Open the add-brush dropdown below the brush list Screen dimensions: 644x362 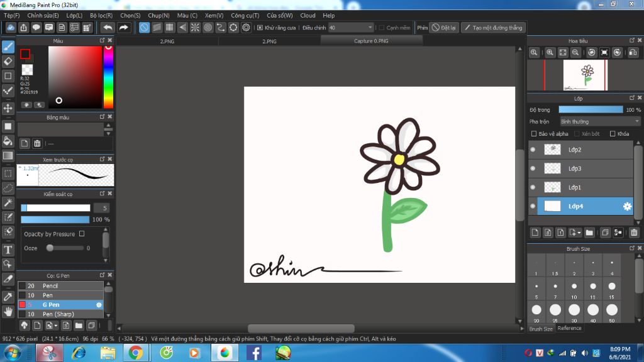(52, 326)
